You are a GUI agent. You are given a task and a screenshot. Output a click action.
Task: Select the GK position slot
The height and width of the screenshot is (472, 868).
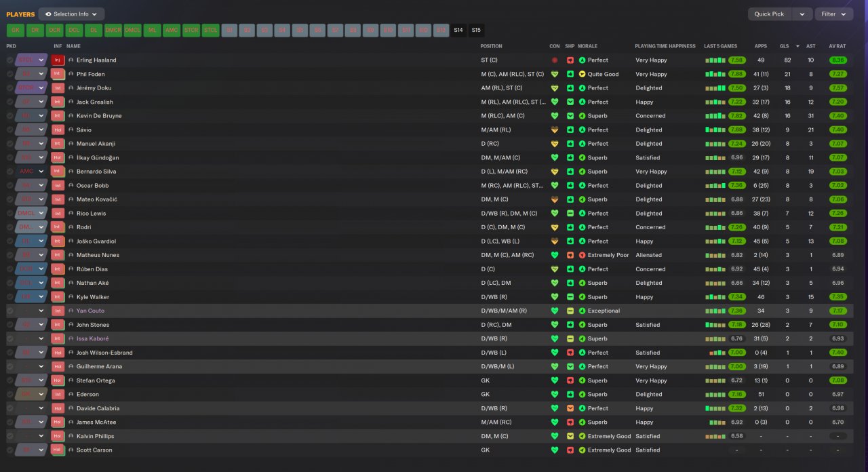[x=16, y=30]
